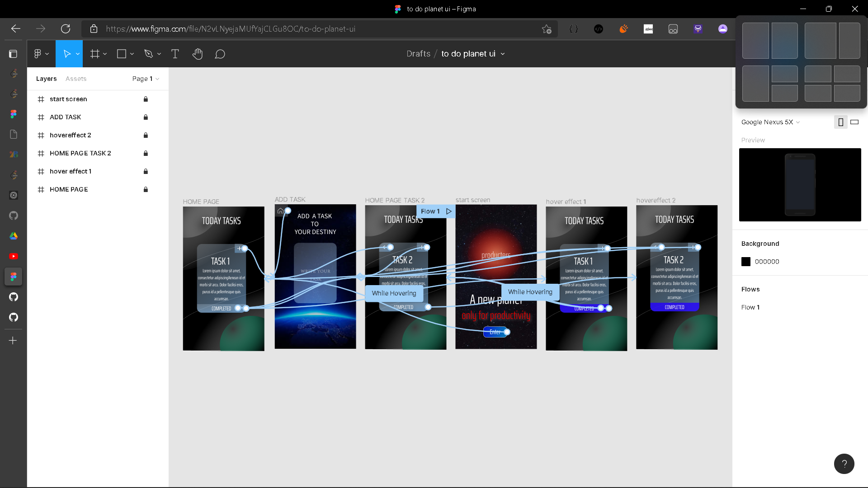Select the Hand tool

(x=198, y=53)
